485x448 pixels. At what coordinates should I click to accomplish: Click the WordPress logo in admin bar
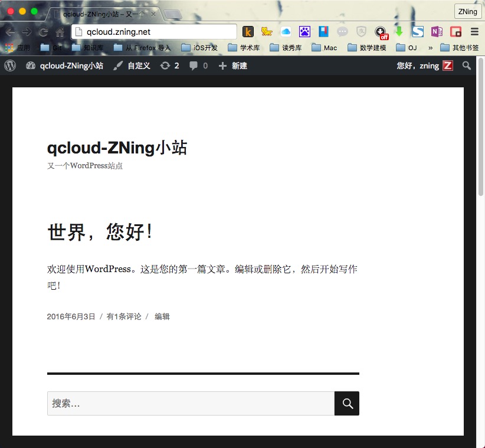(10, 66)
